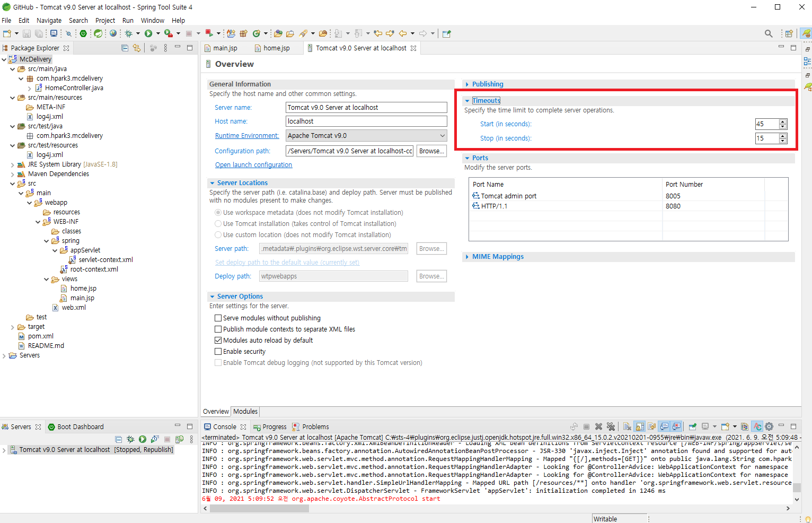This screenshot has width=812, height=523.
Task: Switch to the Modules tab at editor bottom
Action: click(x=245, y=411)
